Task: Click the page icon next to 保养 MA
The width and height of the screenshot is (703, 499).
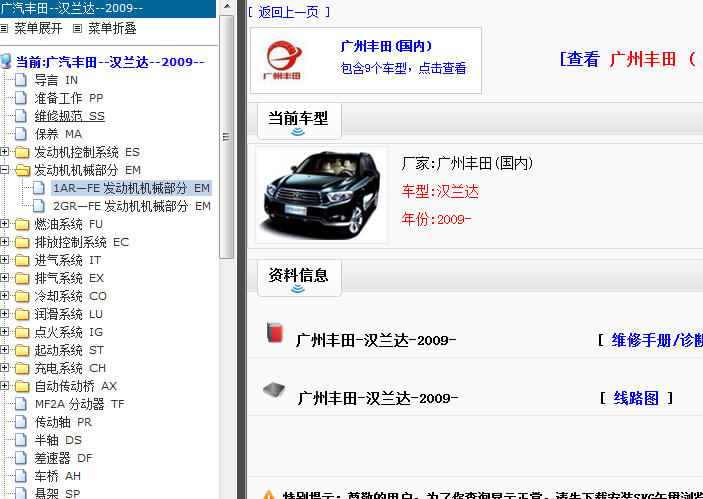Action: 21,134
